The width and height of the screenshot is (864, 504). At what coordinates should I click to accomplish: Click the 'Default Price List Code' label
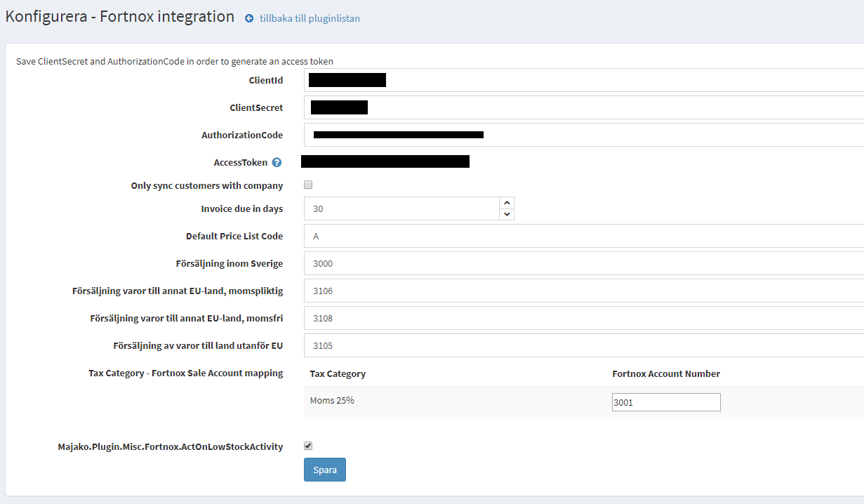tap(234, 236)
